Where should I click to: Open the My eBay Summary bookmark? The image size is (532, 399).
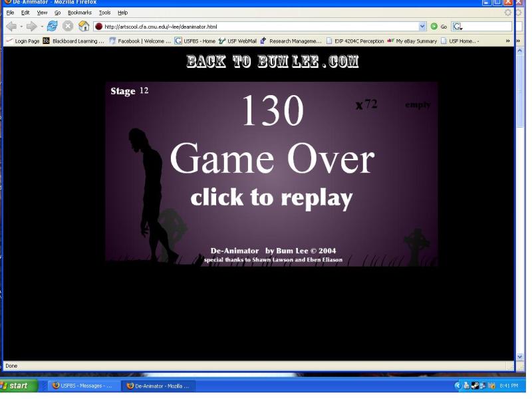coord(412,41)
